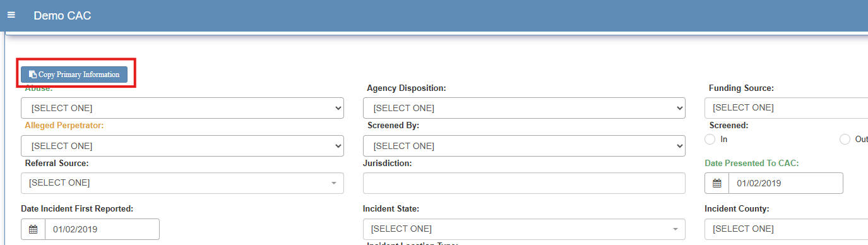
Task: Click the Referral Source dropdown arrow
Action: pos(333,183)
